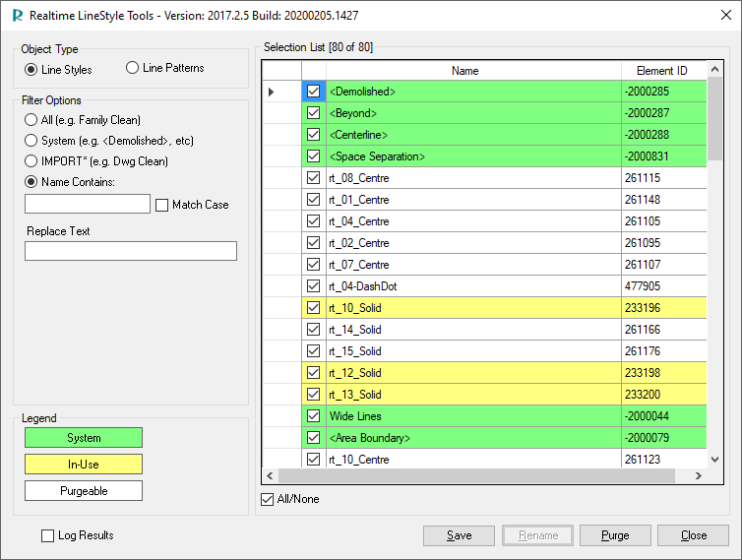The image size is (742, 560).
Task: Uncheck the rt_13_Solid row checkbox
Action: point(313,395)
